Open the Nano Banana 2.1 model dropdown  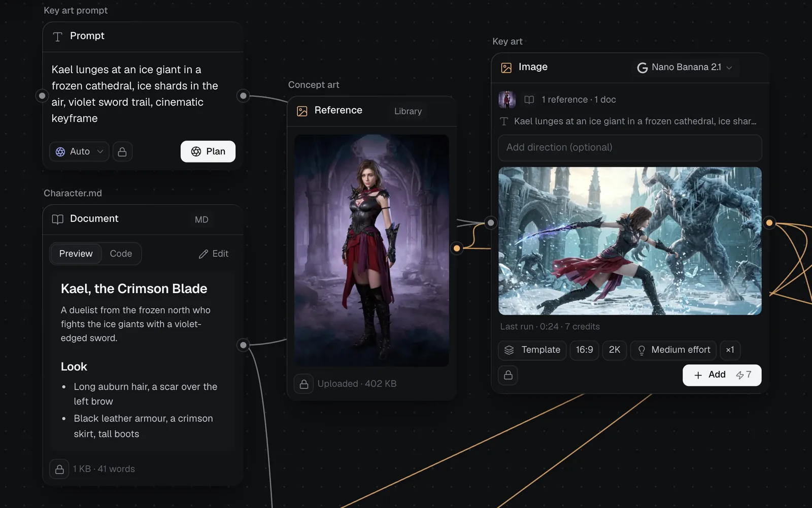click(685, 68)
